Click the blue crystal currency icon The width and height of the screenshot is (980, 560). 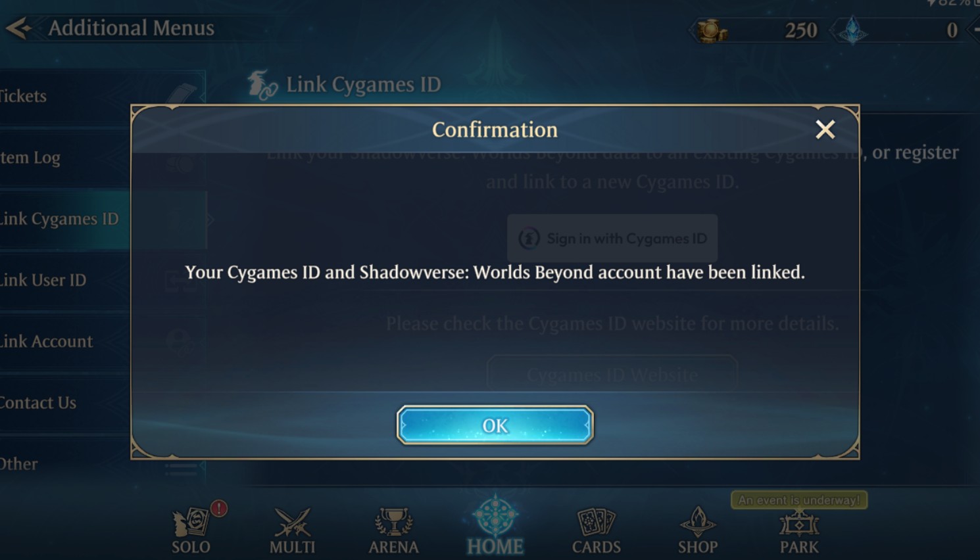click(852, 31)
